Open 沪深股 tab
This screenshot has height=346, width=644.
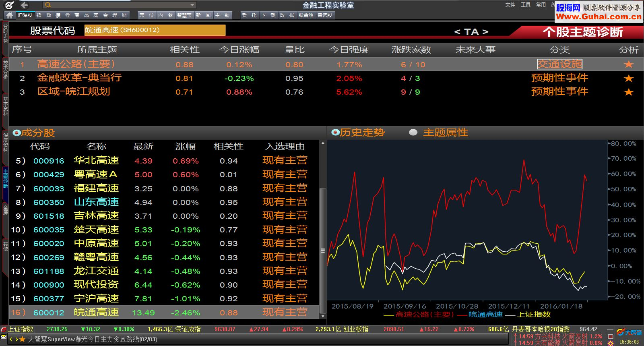(25, 15)
